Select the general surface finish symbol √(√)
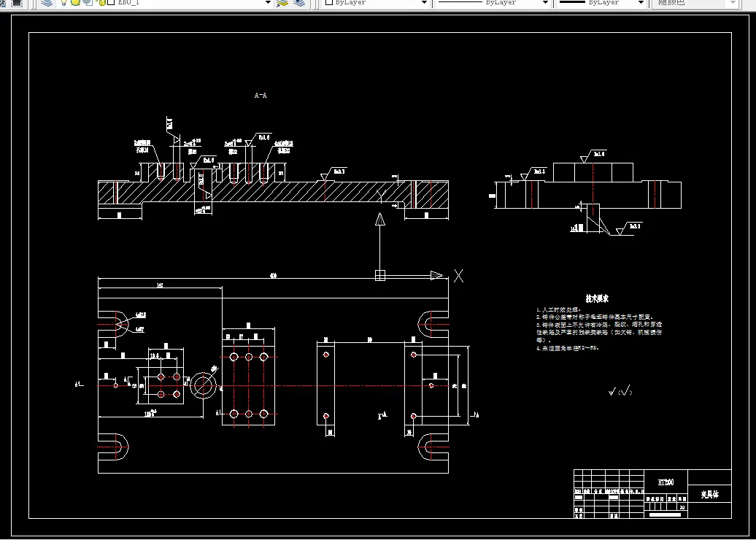Screen dimensions: 756x540 [620, 391]
